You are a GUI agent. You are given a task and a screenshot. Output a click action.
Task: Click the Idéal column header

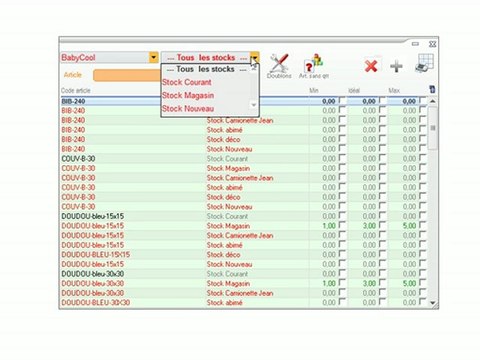coord(354,90)
